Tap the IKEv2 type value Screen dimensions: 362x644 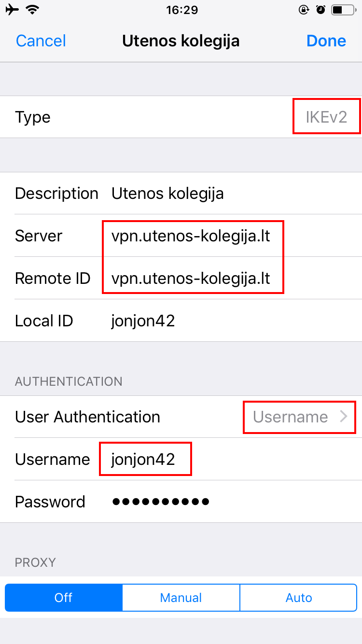326,117
